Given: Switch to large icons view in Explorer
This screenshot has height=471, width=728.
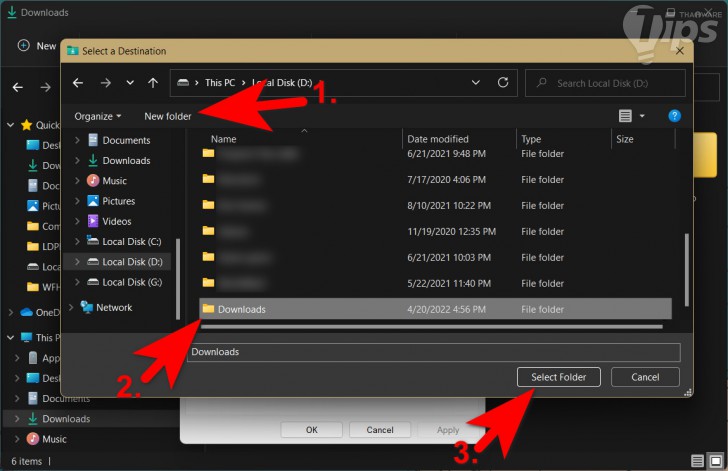Looking at the screenshot, I should click(x=715, y=461).
